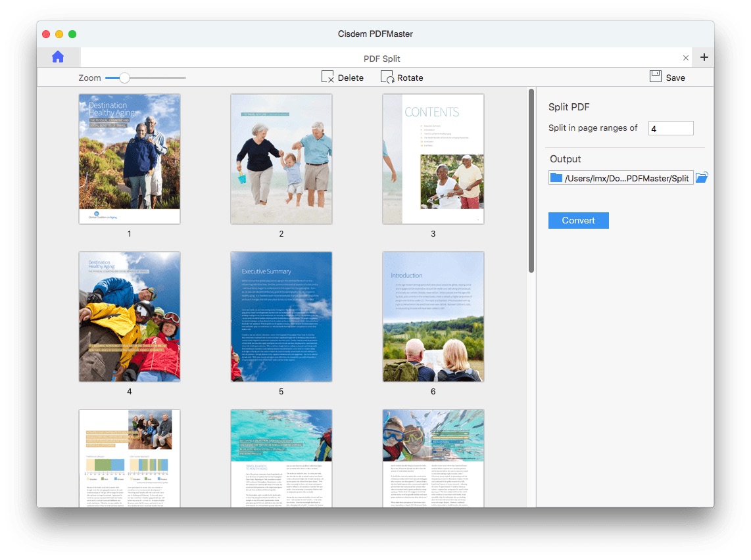
Task: Click the vertical scrollbar in thumbnail pane
Action: (x=531, y=181)
